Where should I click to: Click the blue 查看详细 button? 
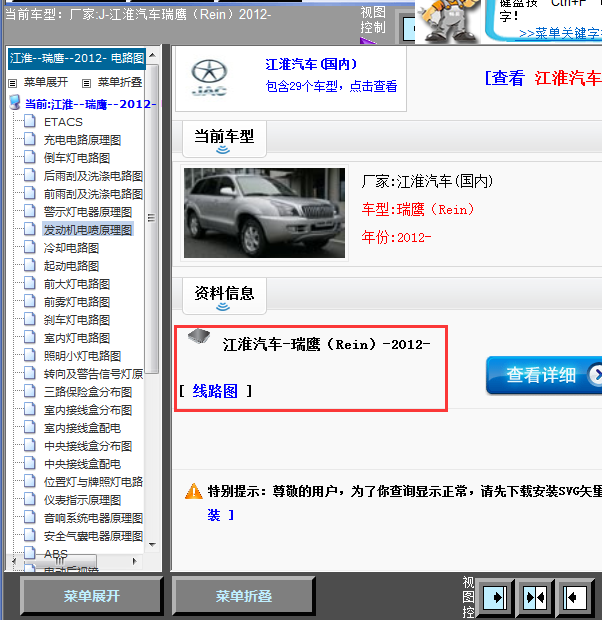point(544,375)
